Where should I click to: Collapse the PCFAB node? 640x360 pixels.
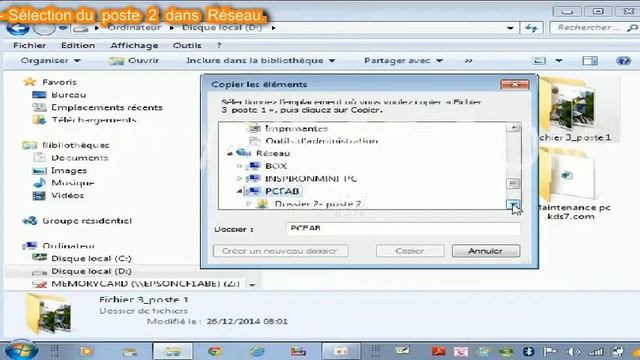240,191
